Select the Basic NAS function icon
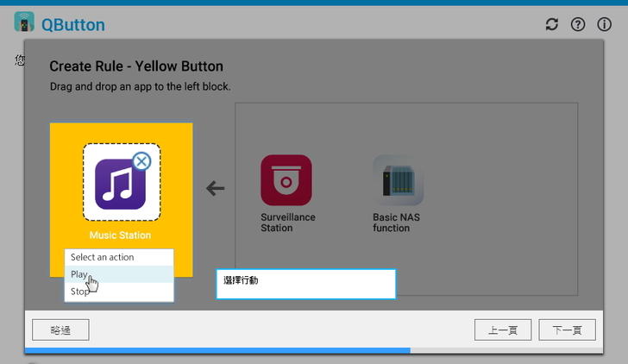This screenshot has width=628, height=364. click(x=399, y=180)
